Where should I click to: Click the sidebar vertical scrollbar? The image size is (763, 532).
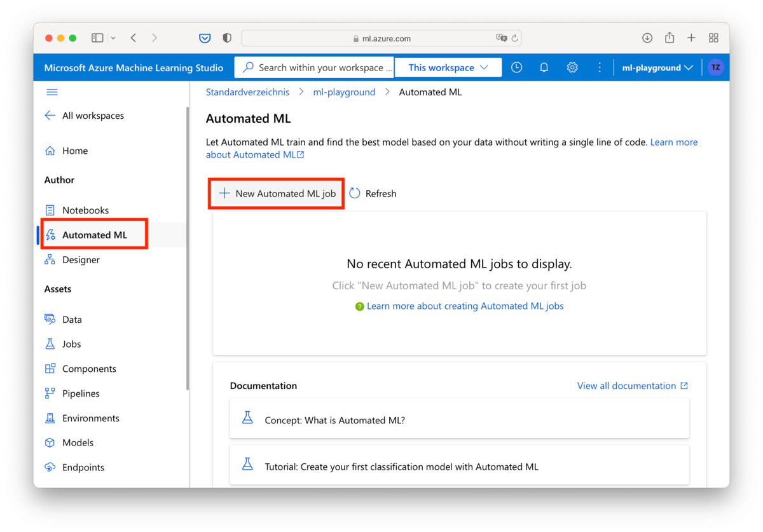point(187,248)
